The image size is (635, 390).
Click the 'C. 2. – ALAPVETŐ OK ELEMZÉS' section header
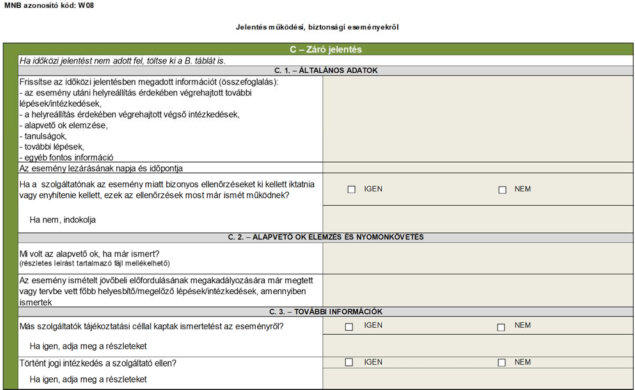click(x=326, y=237)
